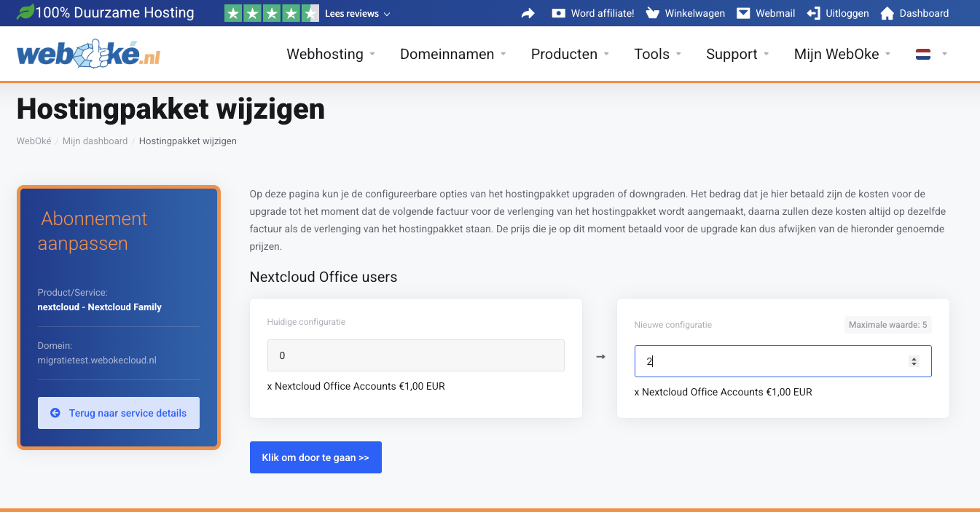Click the WebOké.nl logo
Screen dimensions: 980x512
(88, 55)
